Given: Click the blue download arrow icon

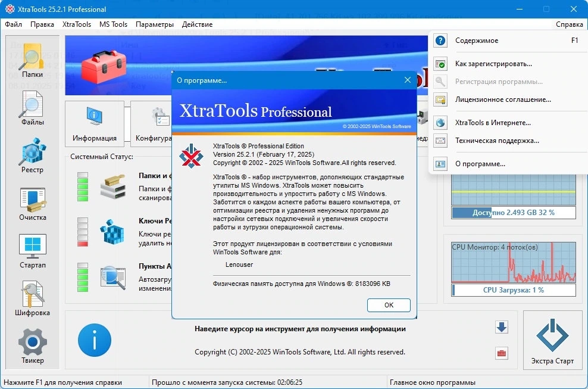Looking at the screenshot, I should click(x=501, y=327).
